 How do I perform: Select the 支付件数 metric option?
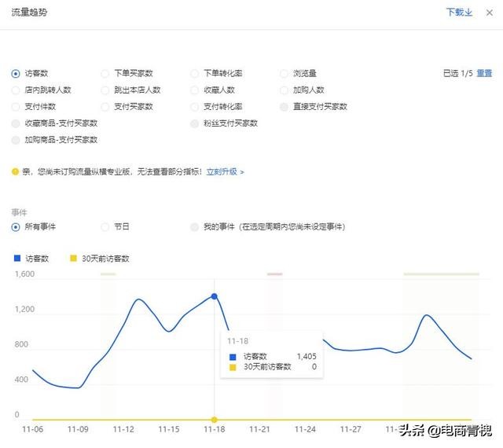(x=16, y=107)
